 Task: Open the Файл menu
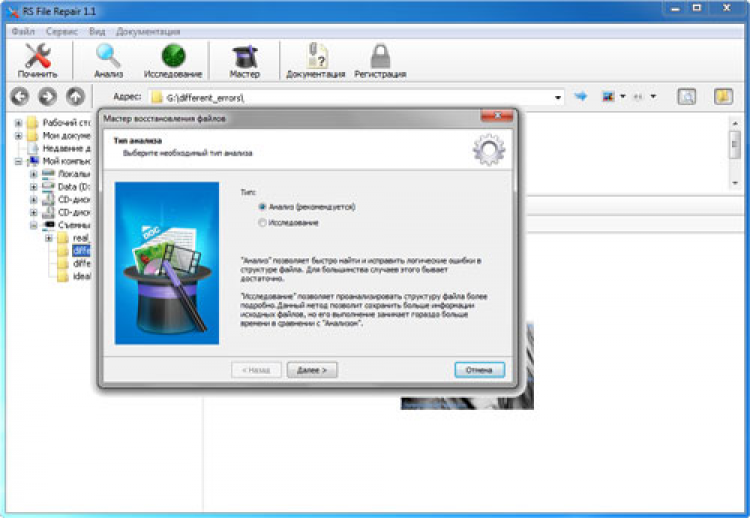(23, 32)
